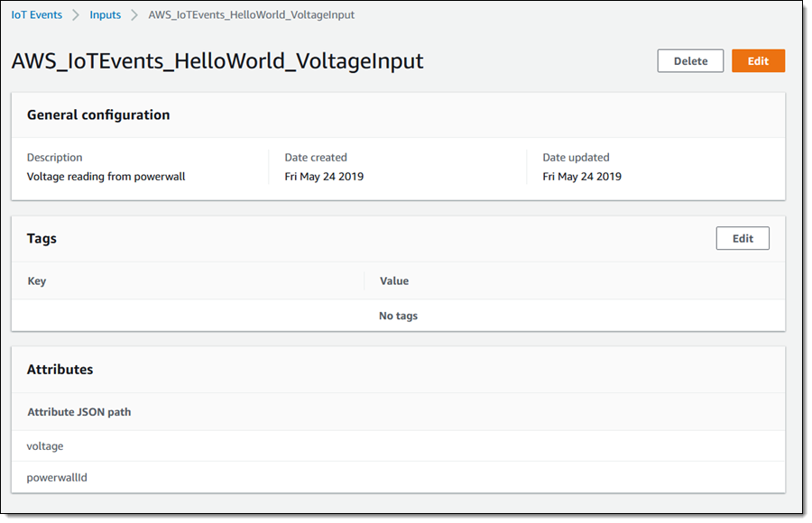812x523 pixels.
Task: Click the Tags section heading
Action: 42,239
